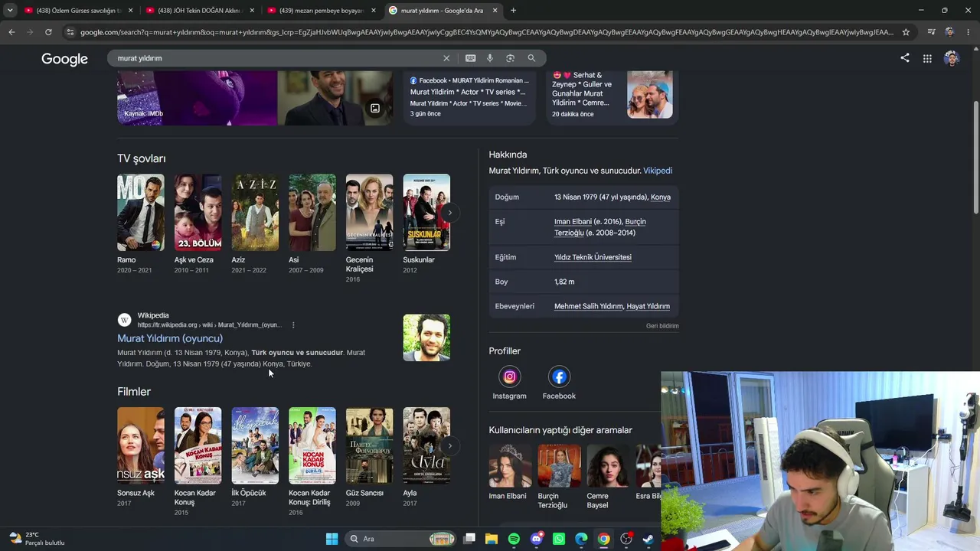This screenshot has height=551, width=980.
Task: Close the murat yıldırım Google tab
Action: (x=495, y=11)
